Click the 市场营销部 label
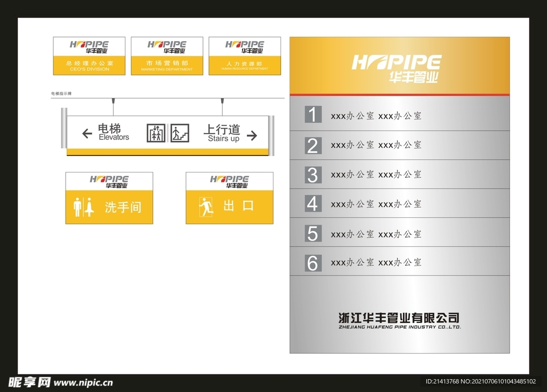The width and height of the screenshot is (547, 392). click(167, 63)
